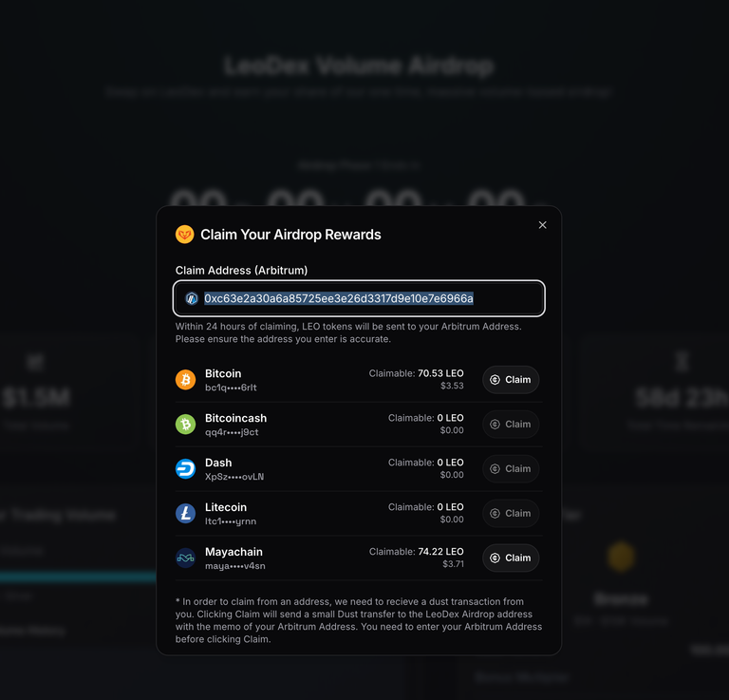Click the Claim Address Arbitrum input field
The image size is (729, 700).
[359, 298]
